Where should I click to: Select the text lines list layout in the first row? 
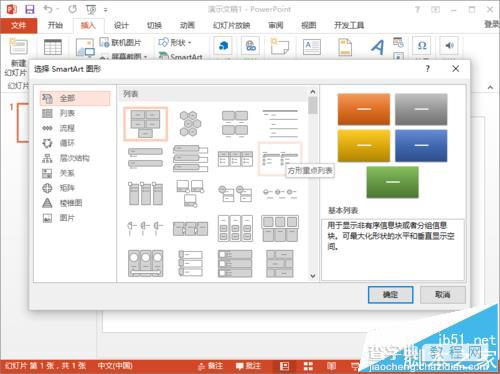(x=279, y=124)
